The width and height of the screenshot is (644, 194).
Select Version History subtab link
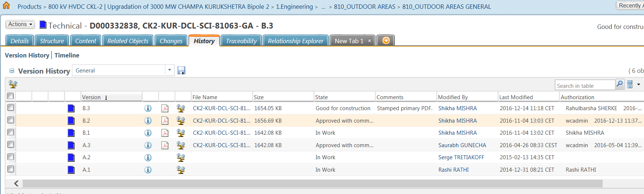point(27,55)
